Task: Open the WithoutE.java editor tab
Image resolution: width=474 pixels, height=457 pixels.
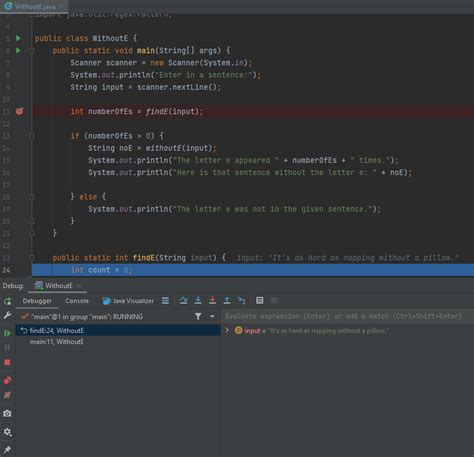Action: tap(35, 6)
